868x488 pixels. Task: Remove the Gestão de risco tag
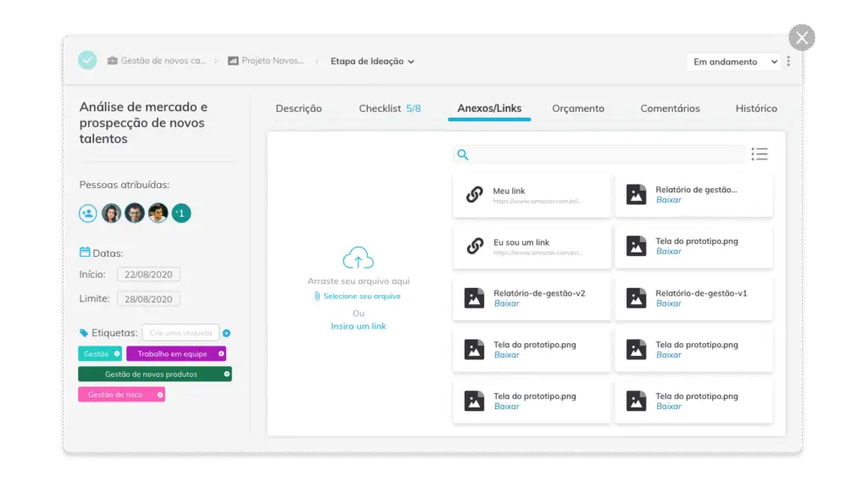(160, 395)
